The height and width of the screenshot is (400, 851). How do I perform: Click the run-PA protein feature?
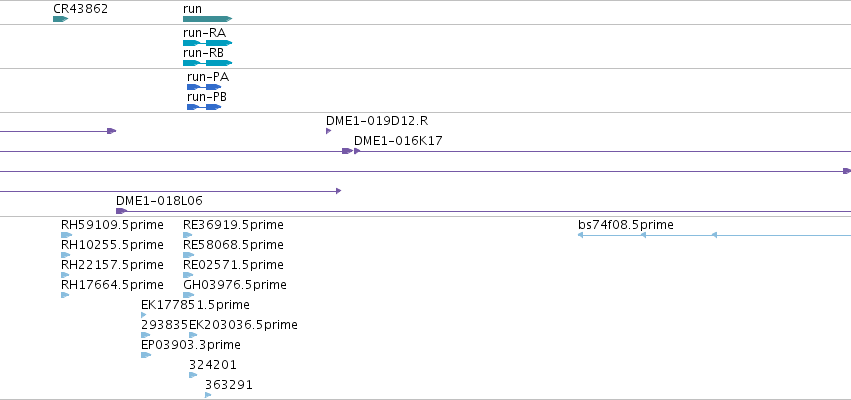tap(204, 87)
